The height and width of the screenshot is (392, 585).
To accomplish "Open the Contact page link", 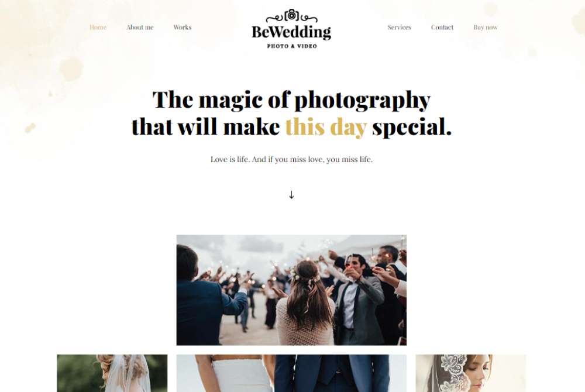I will tap(442, 27).
